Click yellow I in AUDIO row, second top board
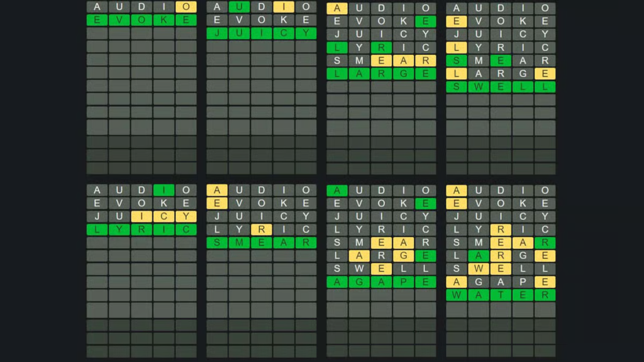This screenshot has height=362, width=644. 284,7
